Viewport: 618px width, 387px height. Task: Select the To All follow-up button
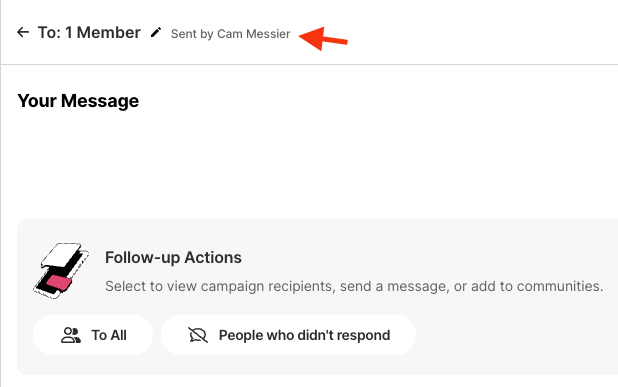pyautogui.click(x=93, y=335)
